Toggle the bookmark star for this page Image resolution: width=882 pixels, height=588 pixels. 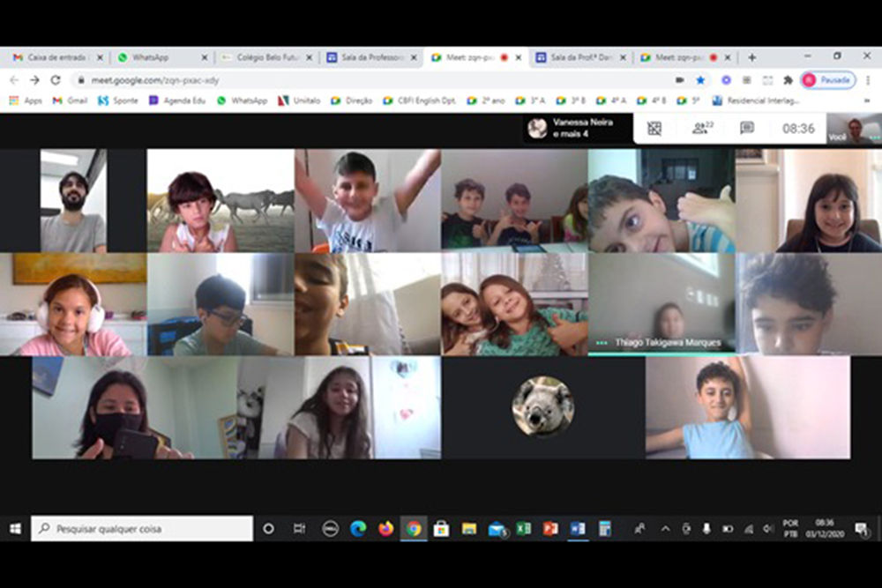pos(700,80)
